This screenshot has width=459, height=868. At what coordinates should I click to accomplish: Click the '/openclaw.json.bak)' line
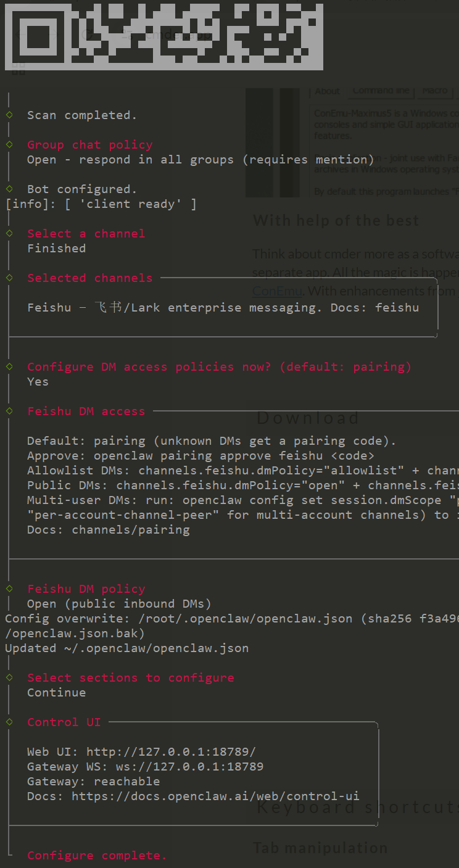(75, 634)
